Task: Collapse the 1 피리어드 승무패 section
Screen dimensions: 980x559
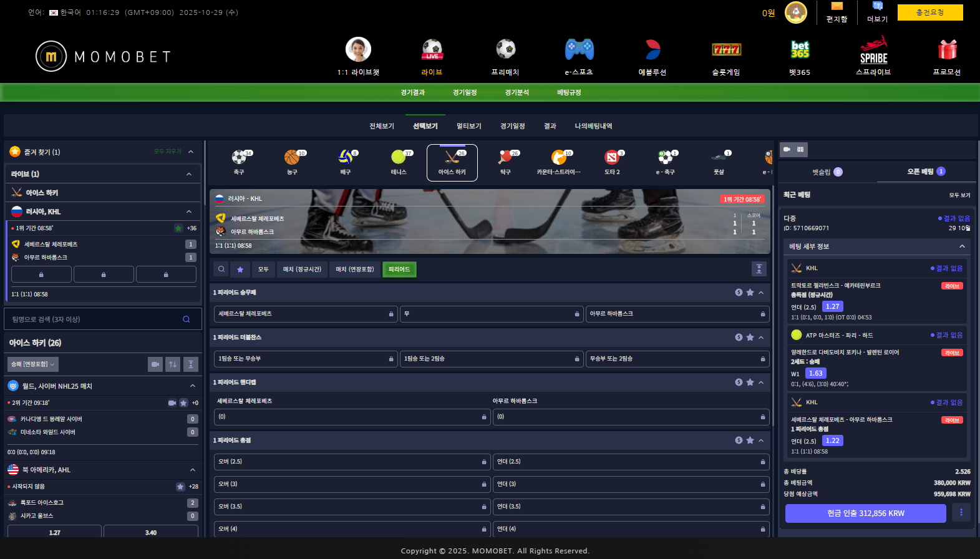Action: tap(761, 293)
